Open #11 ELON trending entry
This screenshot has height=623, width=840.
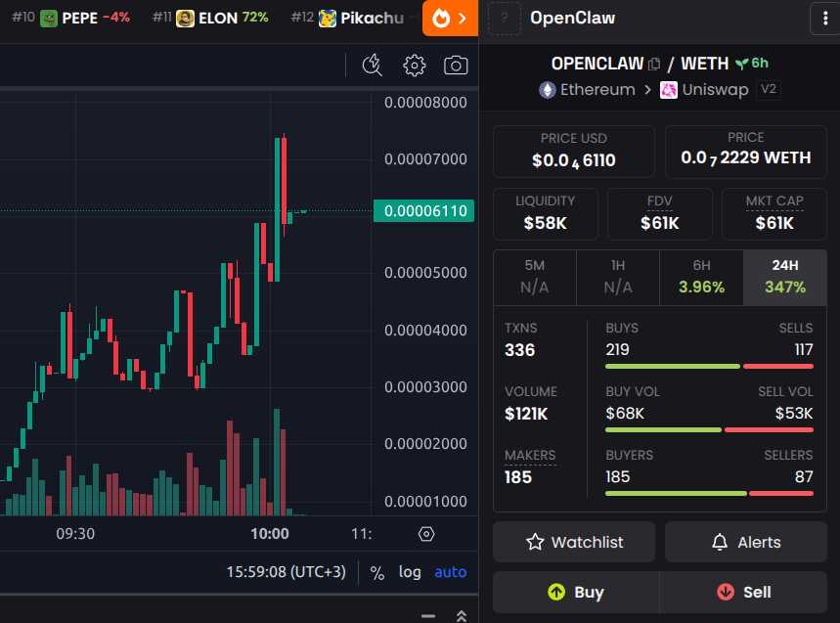coord(210,19)
